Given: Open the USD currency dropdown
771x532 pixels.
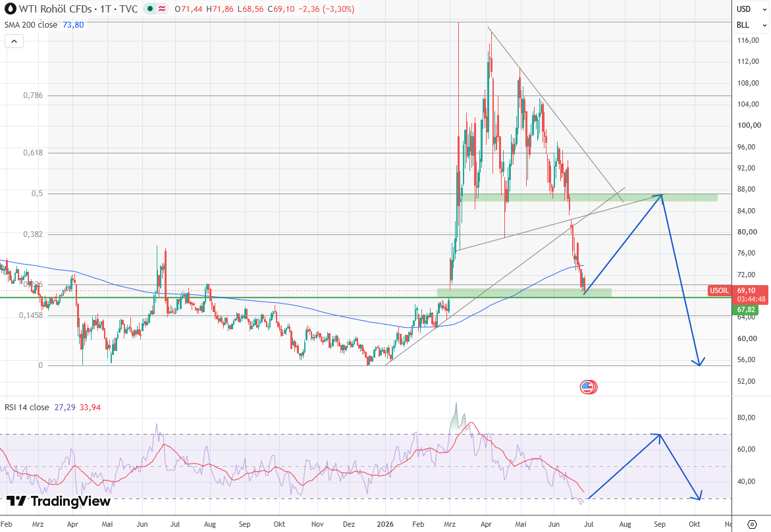Looking at the screenshot, I should 751,9.
